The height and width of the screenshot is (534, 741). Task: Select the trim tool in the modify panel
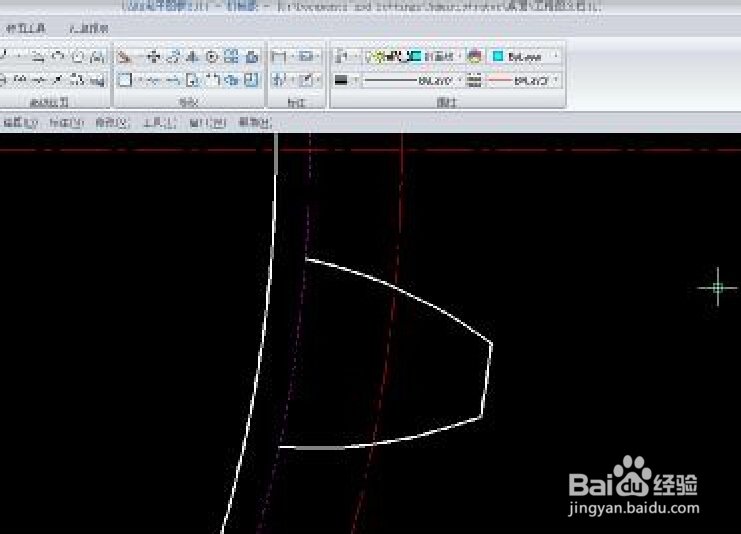pos(152,80)
